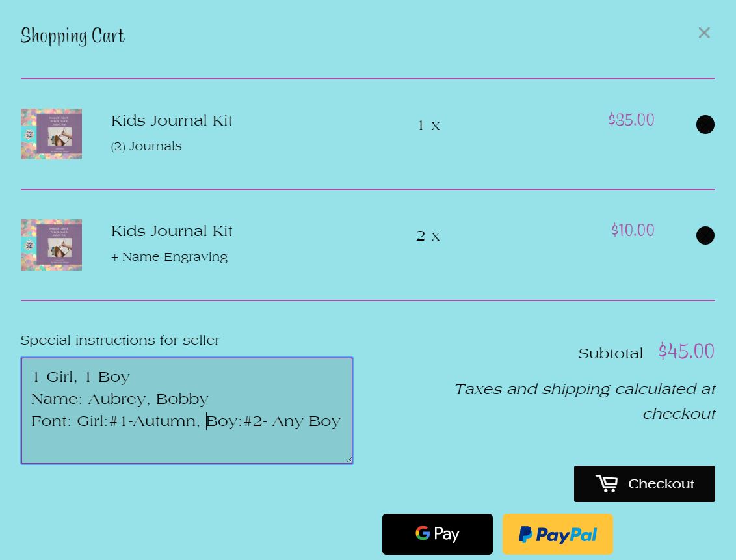Click the $10.00 item price
Screen dimensions: 736x560
click(x=633, y=230)
